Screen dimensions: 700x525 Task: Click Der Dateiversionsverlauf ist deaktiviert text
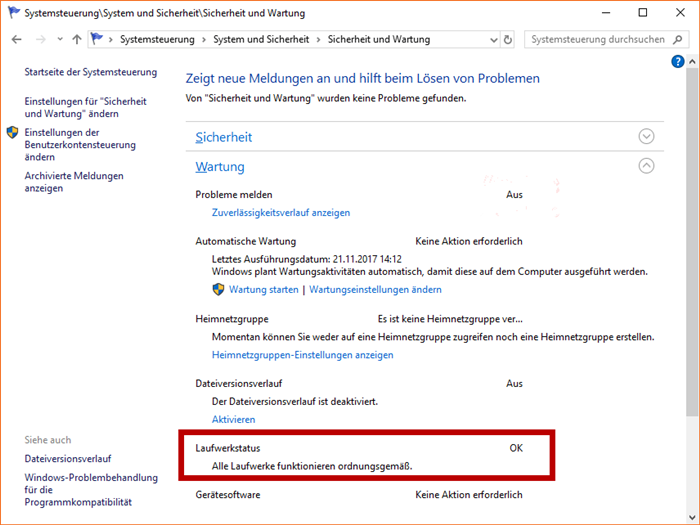295,401
